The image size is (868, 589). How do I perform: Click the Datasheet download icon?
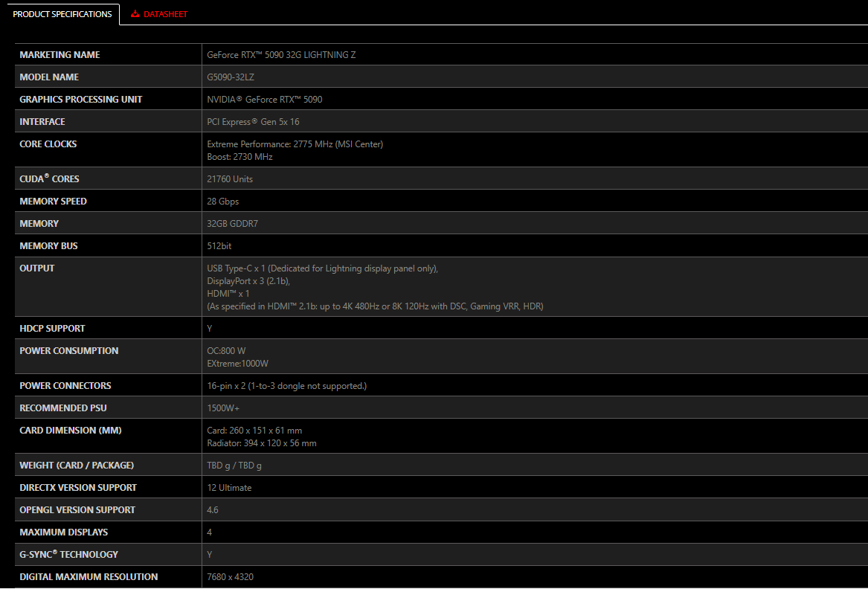coord(135,14)
